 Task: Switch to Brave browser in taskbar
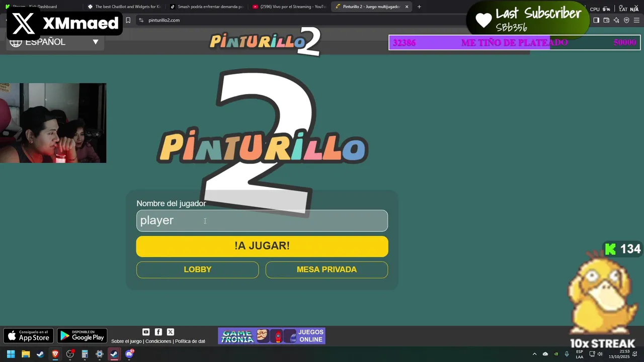pyautogui.click(x=55, y=354)
